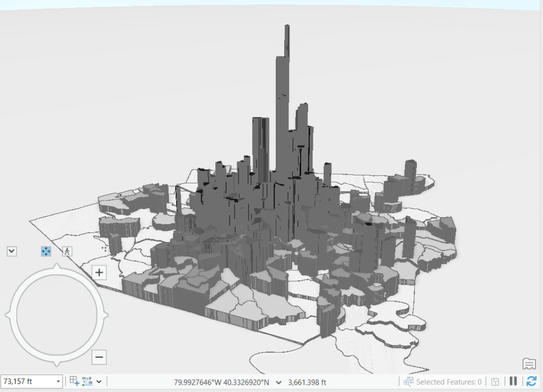Toggle full-control navigation mode
Viewport: 543px width, 392px height.
pyautogui.click(x=46, y=251)
